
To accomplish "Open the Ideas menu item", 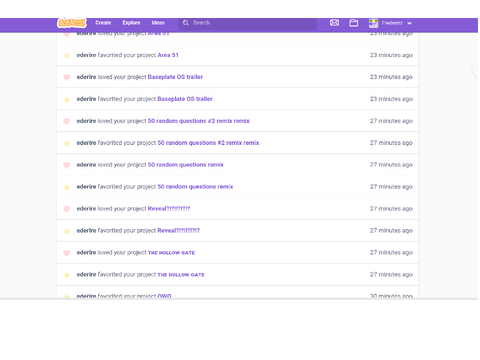I will pos(158,23).
